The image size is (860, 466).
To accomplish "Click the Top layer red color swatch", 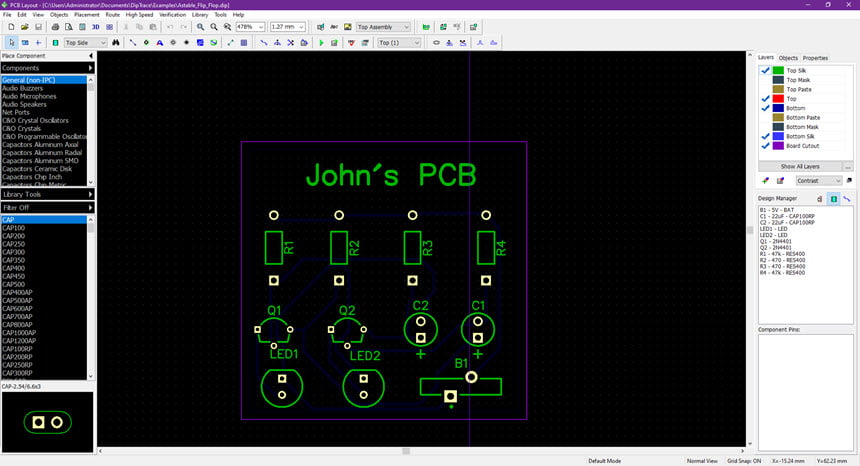I will tap(778, 99).
